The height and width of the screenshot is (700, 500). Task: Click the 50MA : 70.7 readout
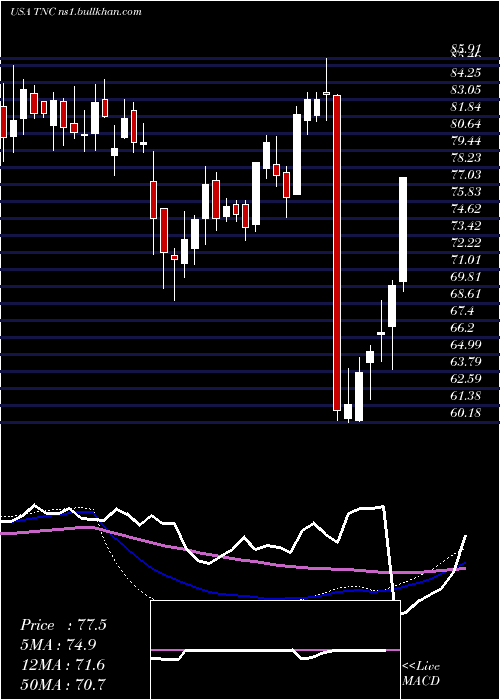pyautogui.click(x=63, y=684)
